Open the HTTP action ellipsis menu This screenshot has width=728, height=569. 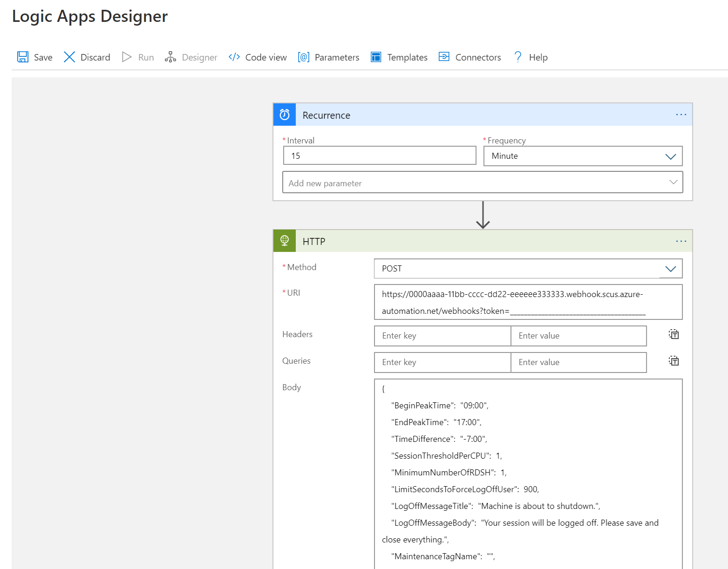681,241
